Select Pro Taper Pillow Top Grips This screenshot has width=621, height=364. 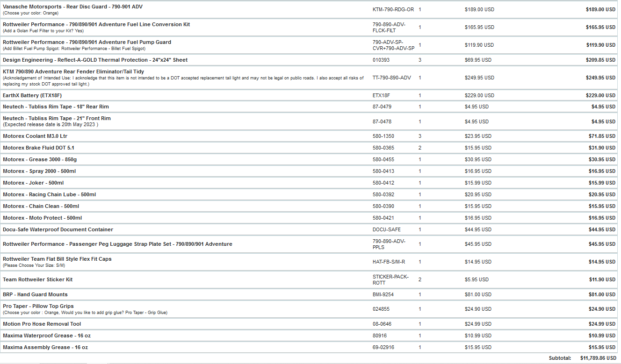[38, 306]
